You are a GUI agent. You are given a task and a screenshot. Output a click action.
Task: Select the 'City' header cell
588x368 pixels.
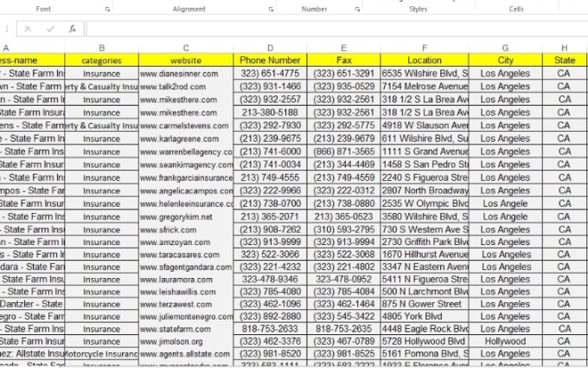point(505,60)
